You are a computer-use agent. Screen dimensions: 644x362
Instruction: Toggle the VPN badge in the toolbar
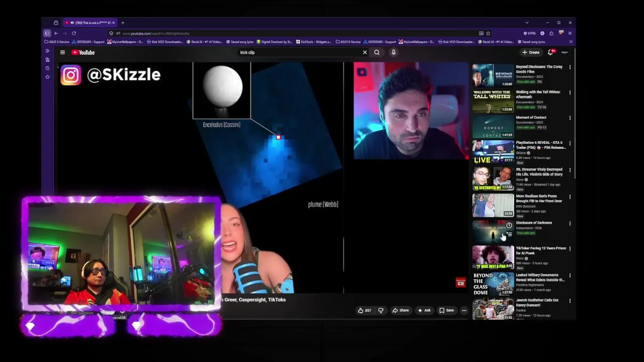coord(529,33)
